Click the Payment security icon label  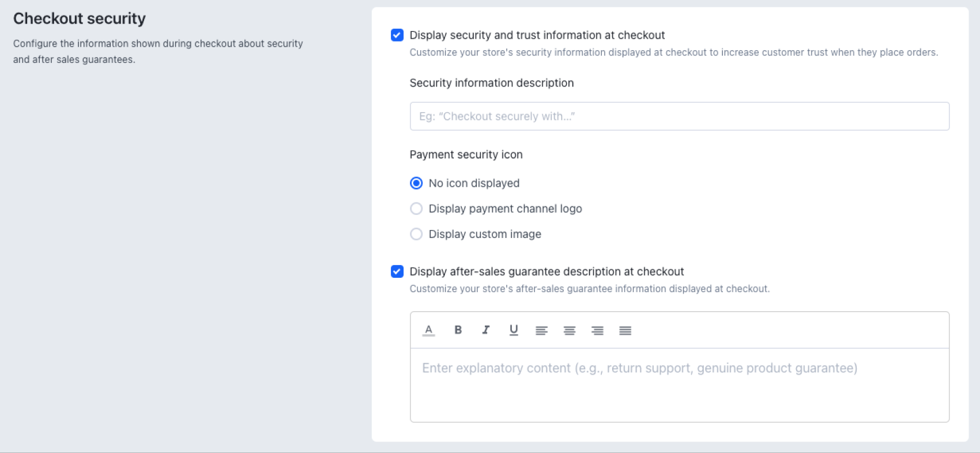(466, 154)
